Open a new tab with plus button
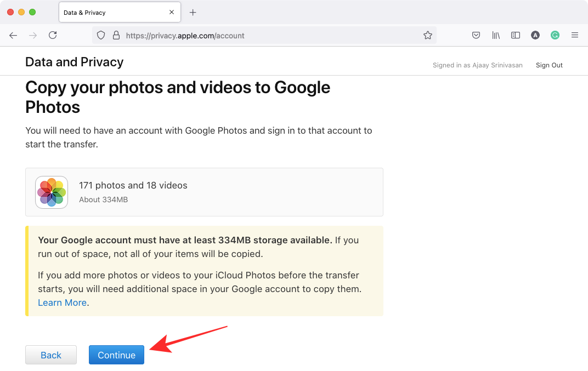 pos(193,13)
